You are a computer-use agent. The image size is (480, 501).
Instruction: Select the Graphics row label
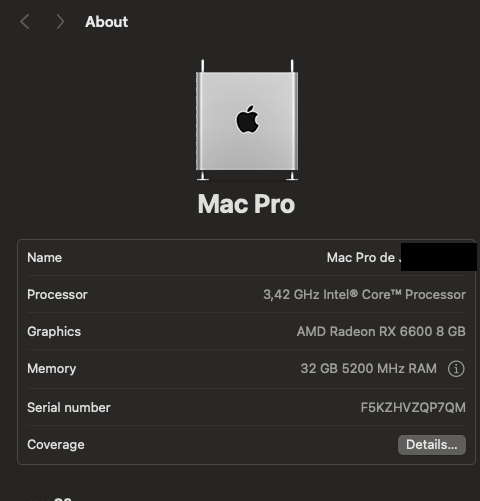click(x=54, y=332)
